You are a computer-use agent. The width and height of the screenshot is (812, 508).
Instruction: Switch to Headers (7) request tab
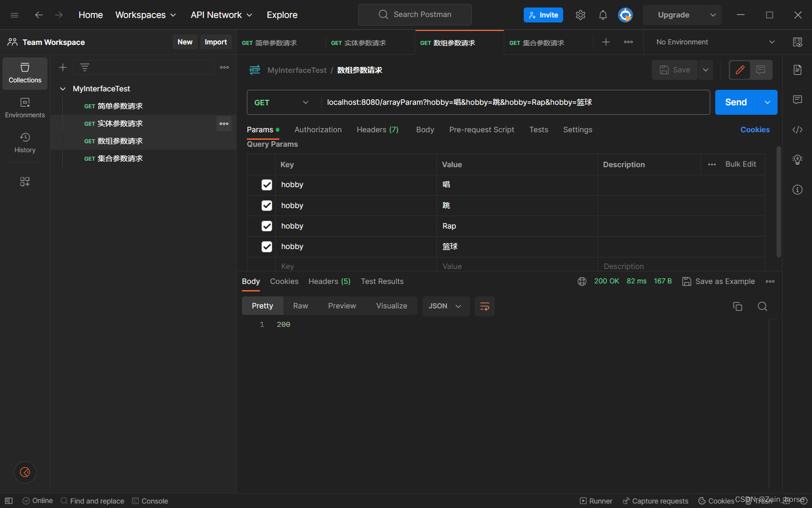click(378, 130)
